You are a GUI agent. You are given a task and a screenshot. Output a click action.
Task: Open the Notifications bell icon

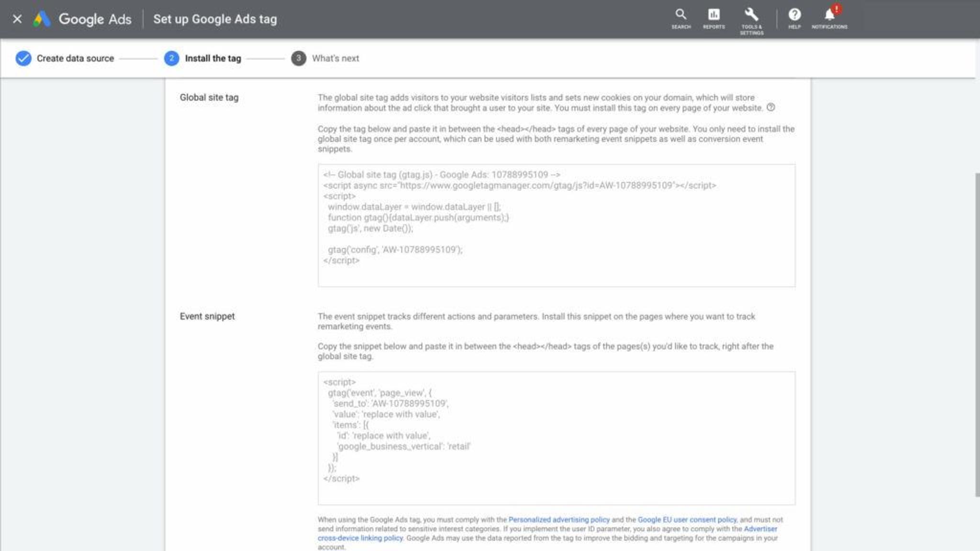click(x=829, y=18)
